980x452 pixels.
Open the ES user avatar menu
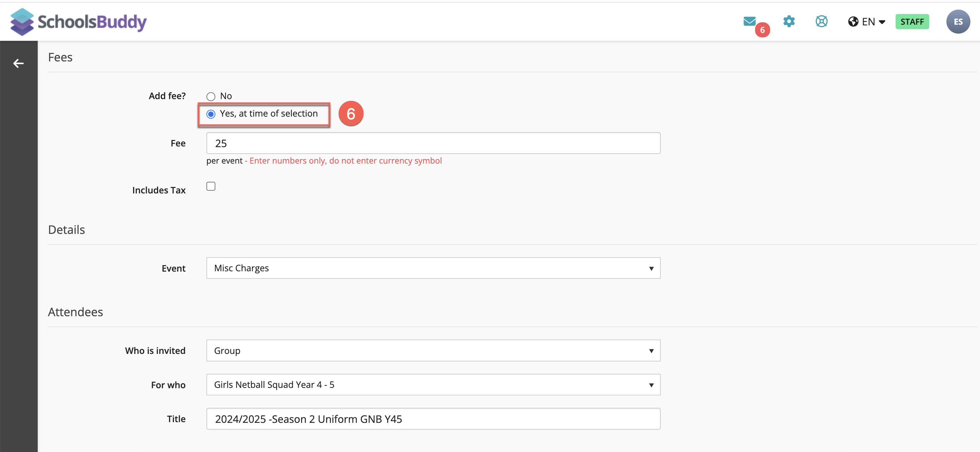958,22
